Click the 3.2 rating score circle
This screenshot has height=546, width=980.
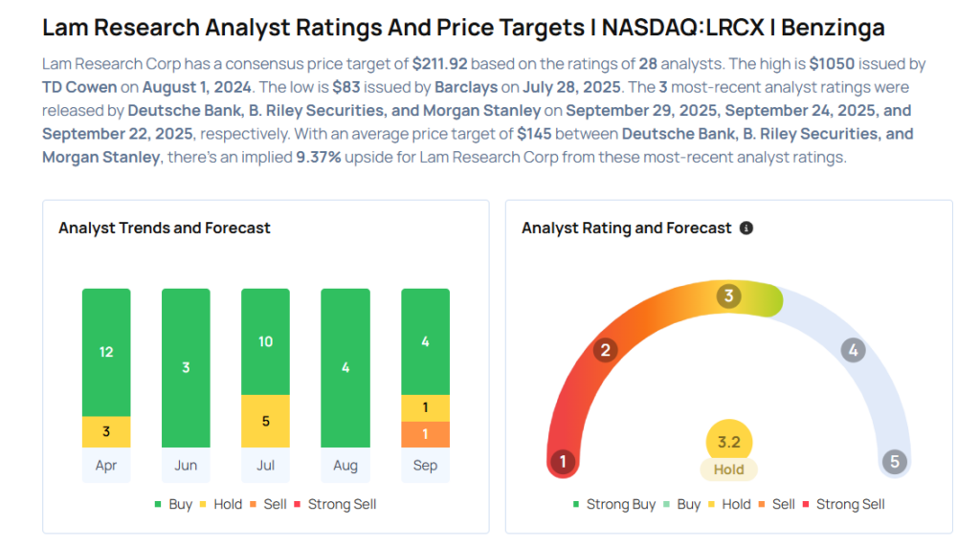728,443
